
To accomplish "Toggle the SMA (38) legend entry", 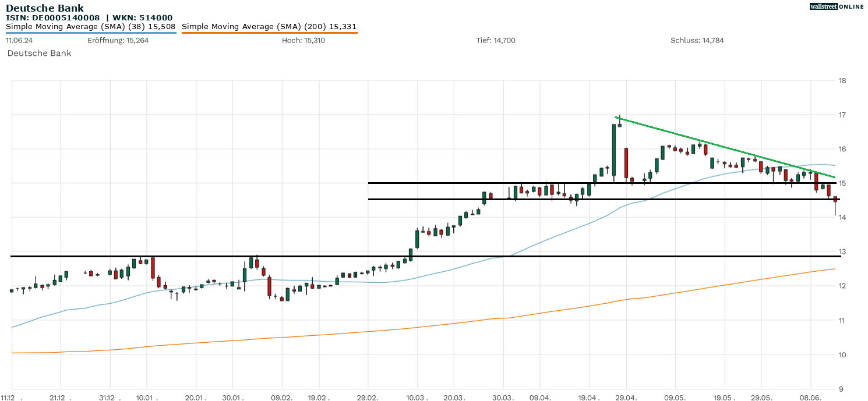I will (90, 26).
